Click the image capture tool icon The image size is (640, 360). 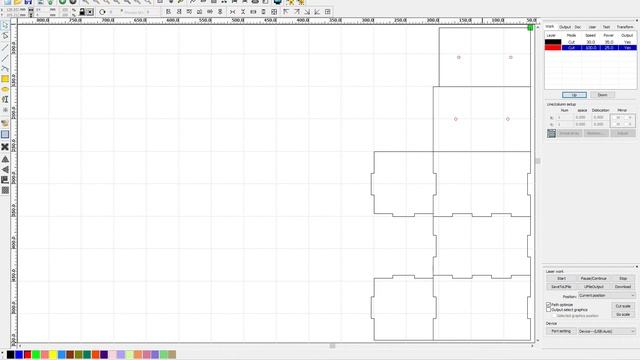(5, 123)
